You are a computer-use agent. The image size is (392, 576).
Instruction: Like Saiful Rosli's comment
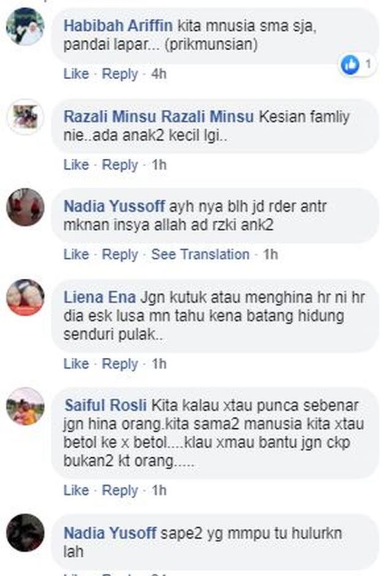click(x=77, y=490)
